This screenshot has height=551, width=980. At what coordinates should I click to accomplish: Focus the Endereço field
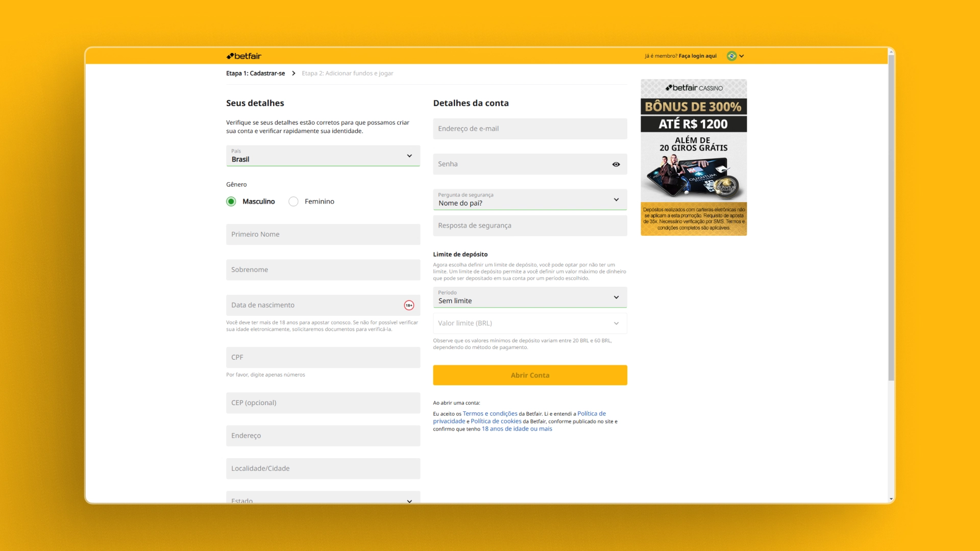(x=323, y=436)
